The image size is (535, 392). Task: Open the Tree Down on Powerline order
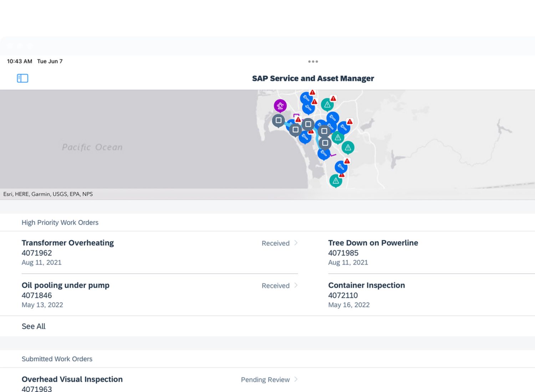(x=373, y=243)
